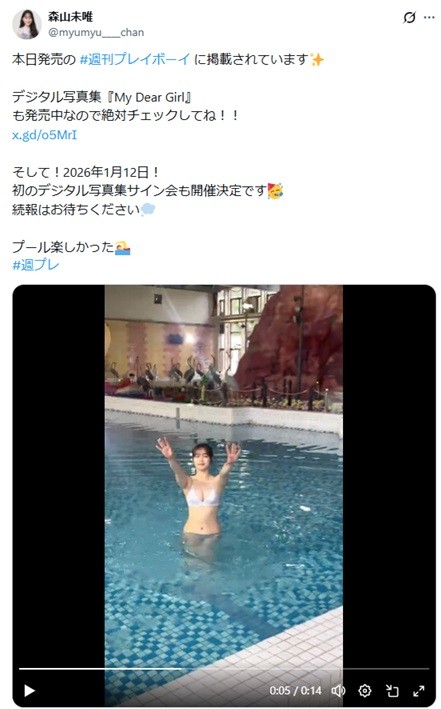Open the Grok explain icon
The height and width of the screenshot is (709, 441).
409,18
